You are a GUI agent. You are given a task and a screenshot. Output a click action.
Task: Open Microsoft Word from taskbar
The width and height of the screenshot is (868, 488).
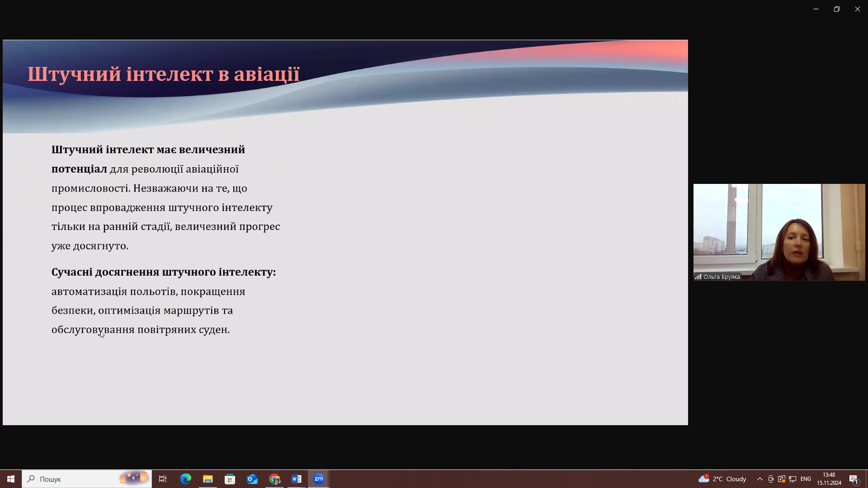pyautogui.click(x=297, y=479)
